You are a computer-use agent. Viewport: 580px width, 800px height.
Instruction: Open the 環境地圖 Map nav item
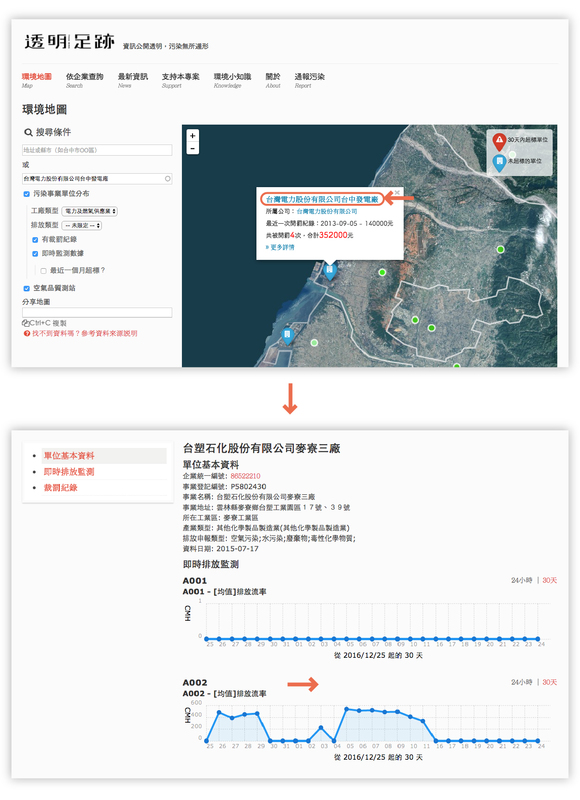36,80
